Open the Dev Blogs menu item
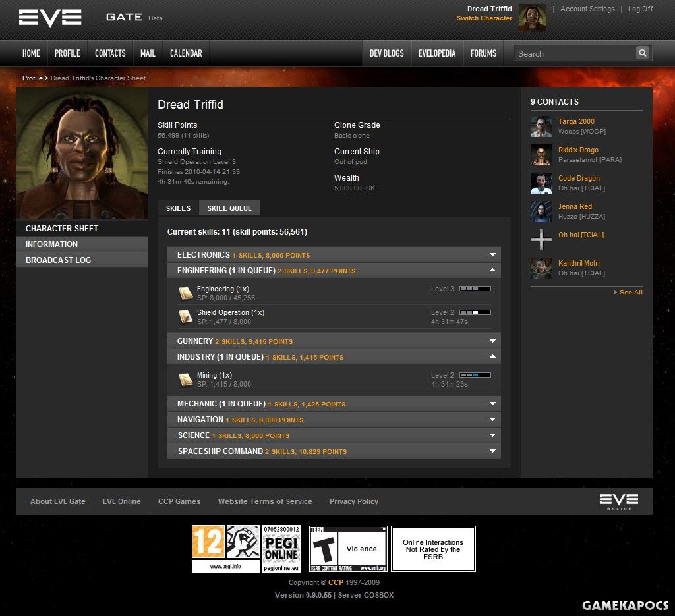Screen dimensions: 675x616 386,53
